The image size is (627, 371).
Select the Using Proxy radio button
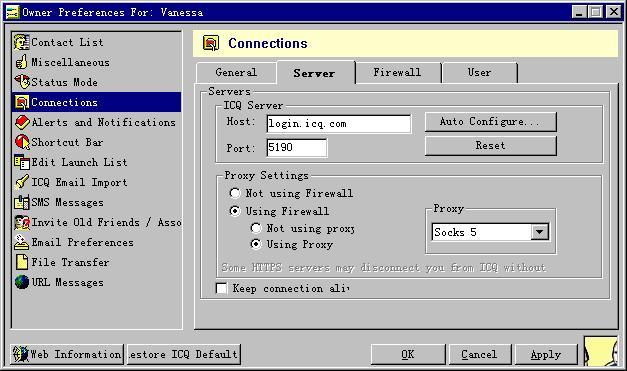(x=256, y=244)
